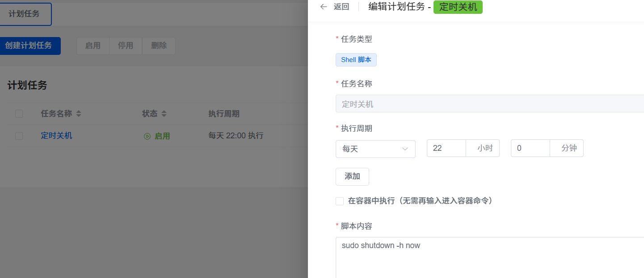The image size is (644, 278).
Task: Click the hour input showing 22
Action: [x=446, y=149]
